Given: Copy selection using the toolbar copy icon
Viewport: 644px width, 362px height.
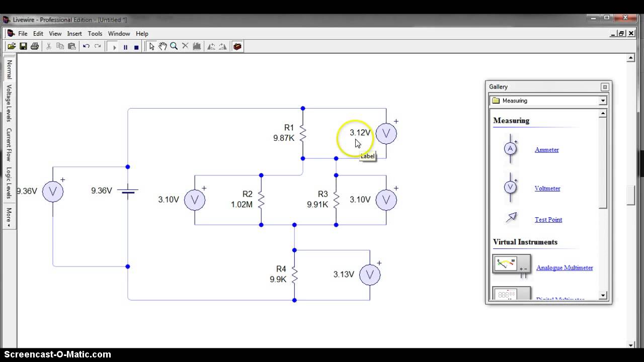Looking at the screenshot, I should pyautogui.click(x=60, y=46).
